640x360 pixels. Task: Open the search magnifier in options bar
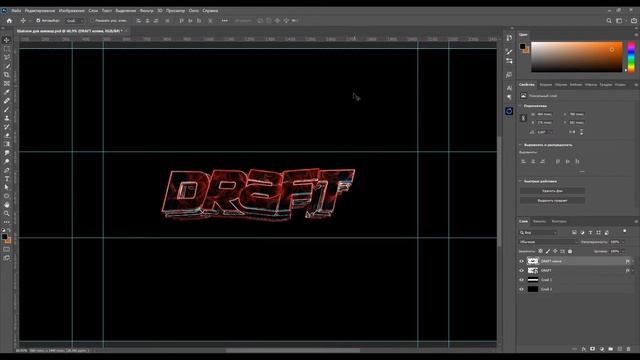609,20
